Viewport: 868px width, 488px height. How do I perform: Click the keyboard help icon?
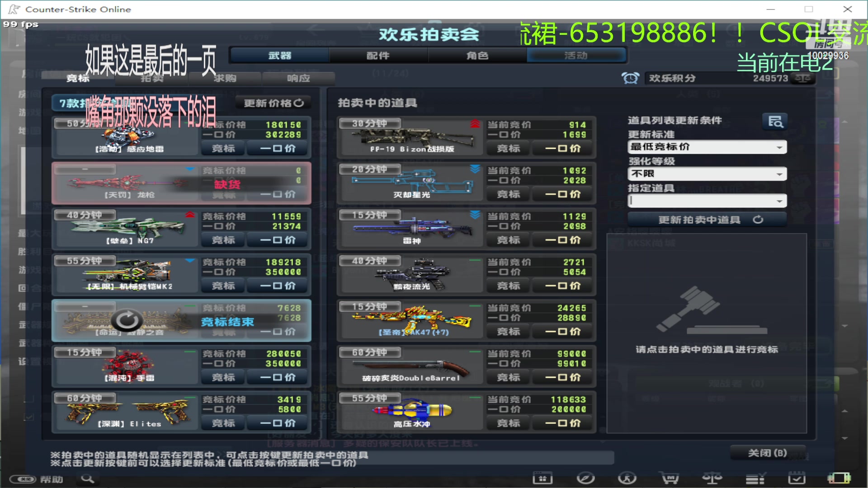coord(23,479)
